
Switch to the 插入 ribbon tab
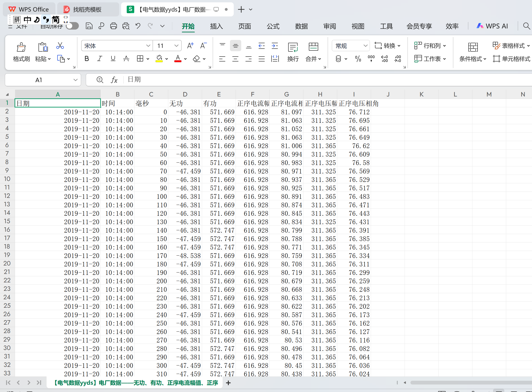point(216,26)
